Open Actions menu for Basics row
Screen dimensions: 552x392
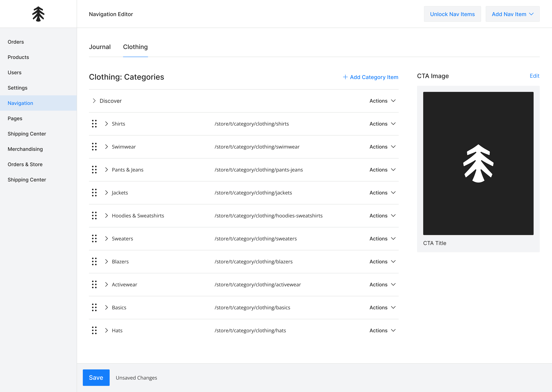tap(382, 308)
